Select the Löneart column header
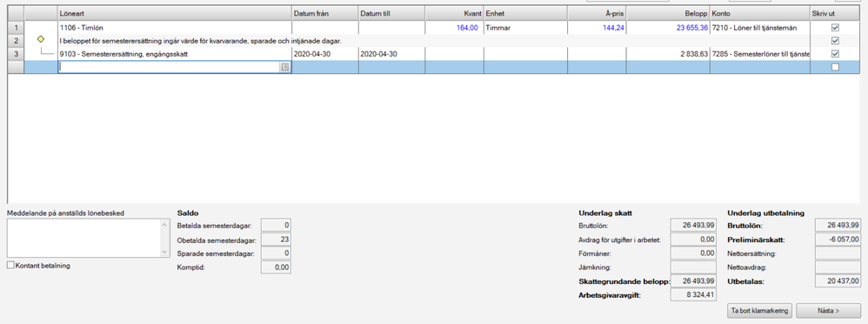 click(x=175, y=13)
